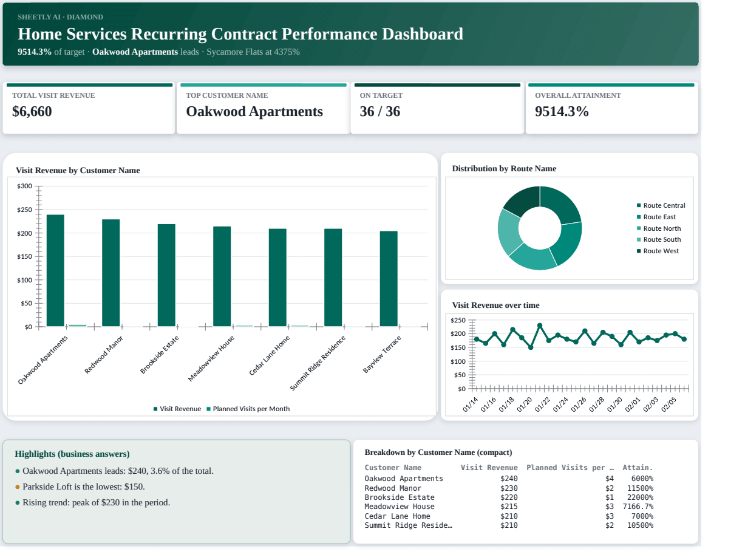
Task: Open the Top Customer Name KPI card
Action: coord(263,109)
